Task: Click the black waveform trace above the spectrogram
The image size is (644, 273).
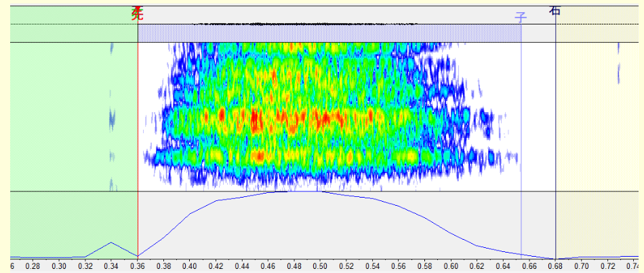Action: (x=306, y=24)
